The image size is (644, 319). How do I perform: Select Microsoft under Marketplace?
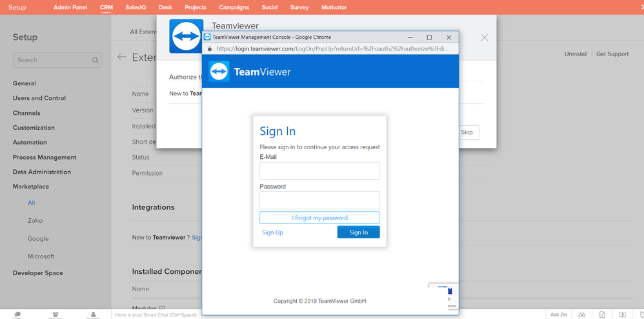click(x=41, y=256)
